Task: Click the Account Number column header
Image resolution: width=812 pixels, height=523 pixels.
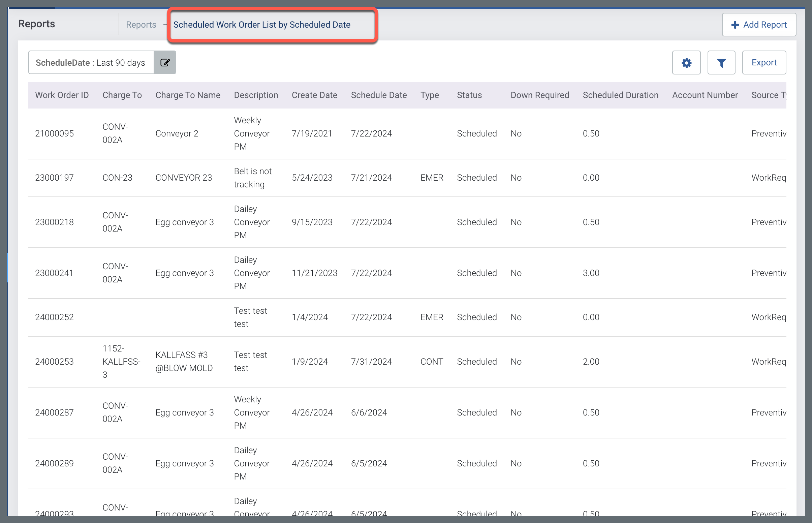Action: (705, 95)
